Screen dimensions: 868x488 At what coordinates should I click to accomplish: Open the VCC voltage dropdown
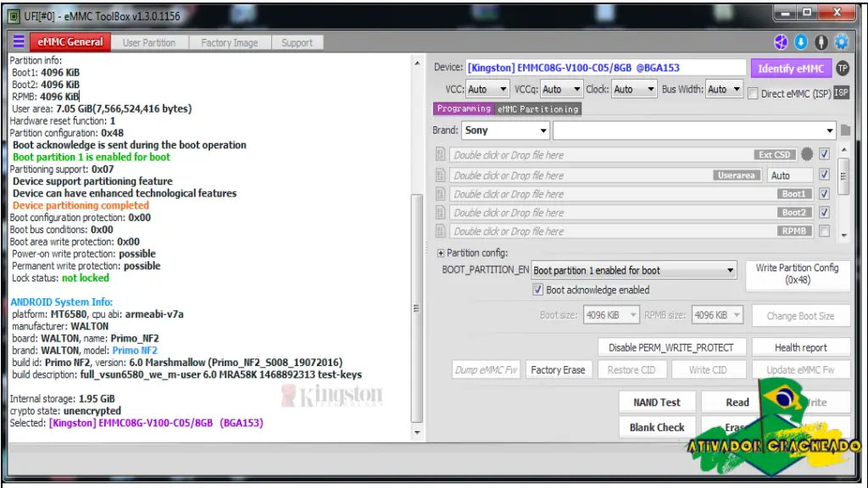[487, 89]
